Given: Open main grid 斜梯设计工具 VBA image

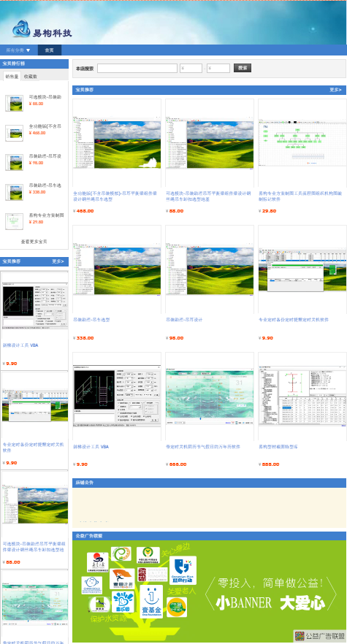Looking at the screenshot, I should (117, 396).
